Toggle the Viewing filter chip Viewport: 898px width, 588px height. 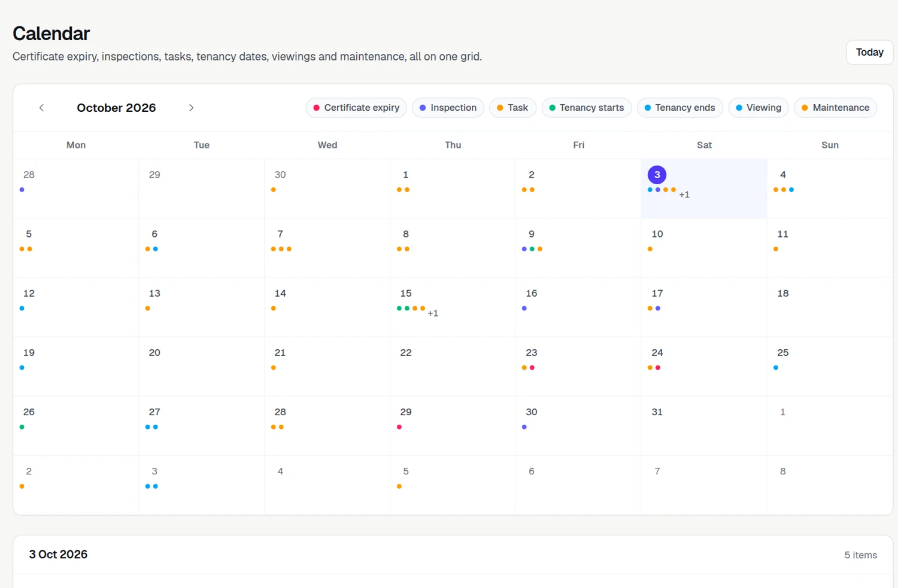coord(759,108)
